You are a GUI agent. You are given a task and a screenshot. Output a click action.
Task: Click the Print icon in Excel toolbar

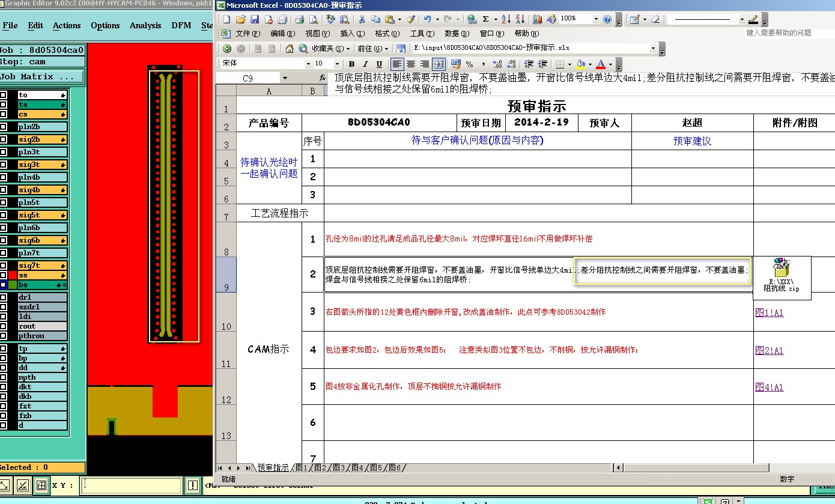(299, 19)
